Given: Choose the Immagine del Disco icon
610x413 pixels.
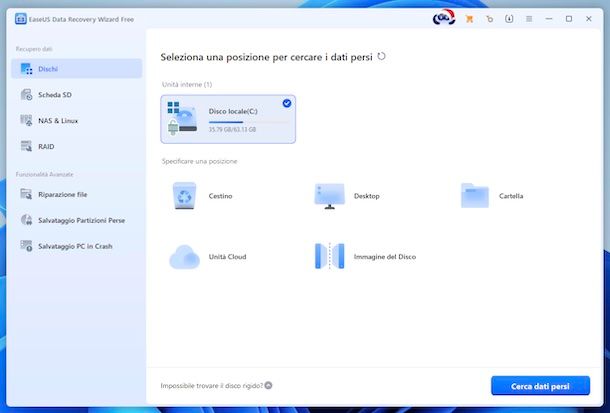Looking at the screenshot, I should [330, 256].
